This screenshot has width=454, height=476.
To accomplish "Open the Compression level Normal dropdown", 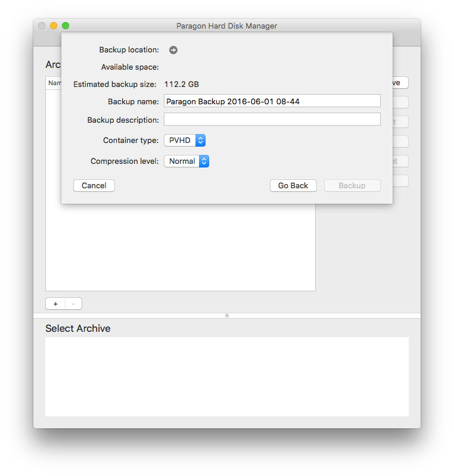I will coord(186,161).
